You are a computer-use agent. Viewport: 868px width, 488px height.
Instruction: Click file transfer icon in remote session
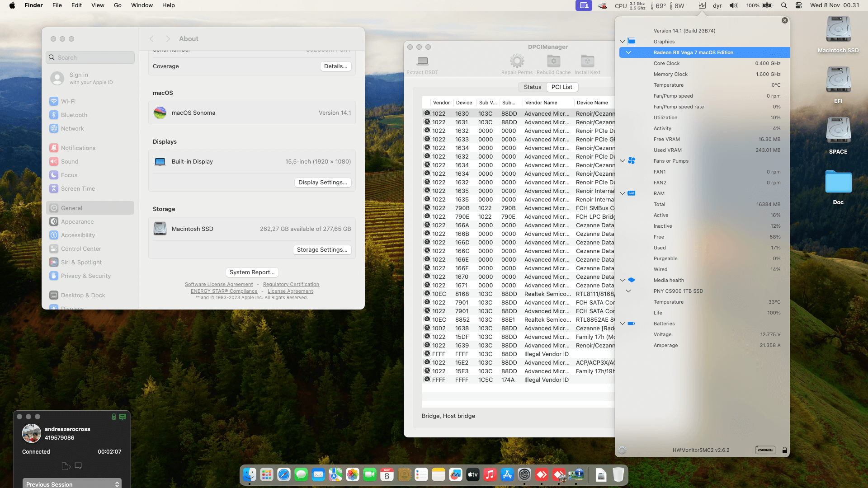click(x=66, y=466)
